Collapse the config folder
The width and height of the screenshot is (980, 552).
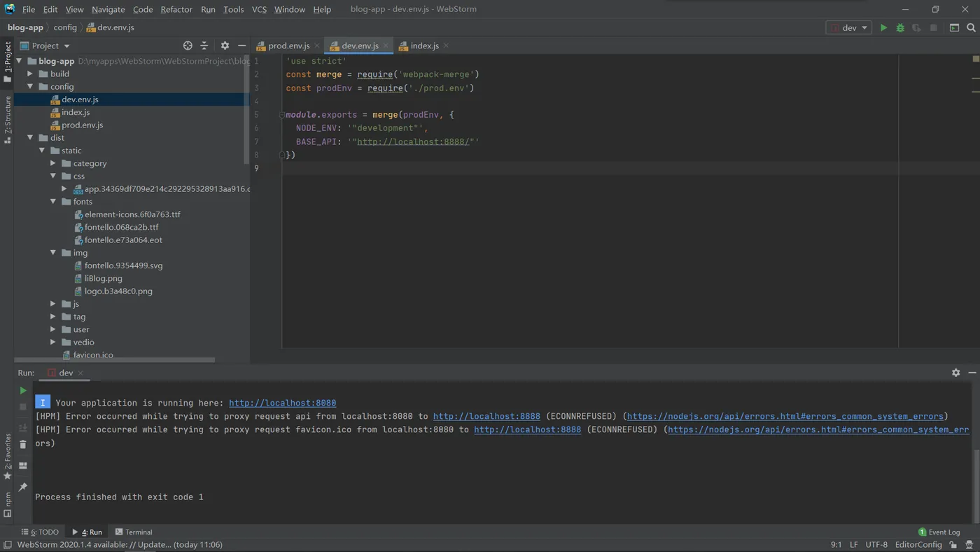[x=29, y=87]
